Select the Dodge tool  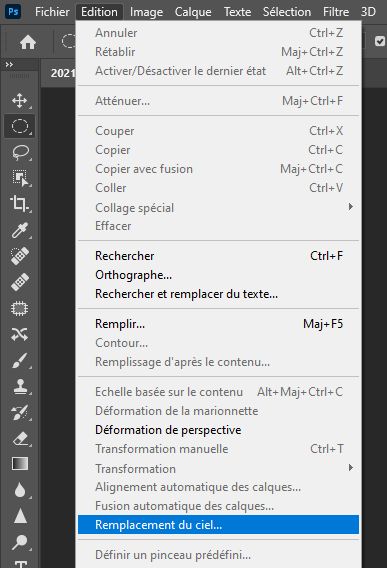(x=20, y=542)
